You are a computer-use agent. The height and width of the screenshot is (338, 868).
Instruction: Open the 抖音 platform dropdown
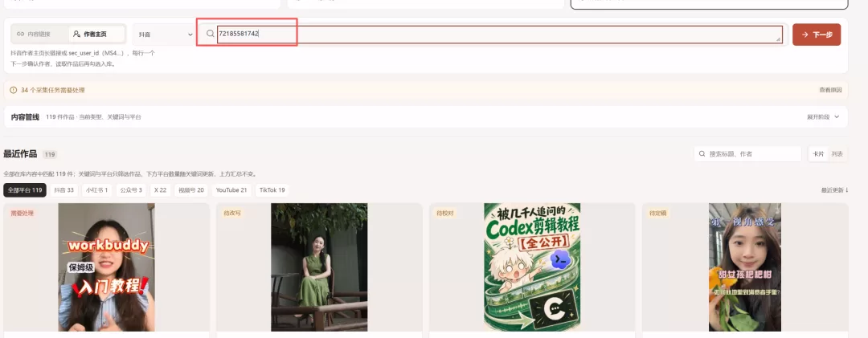[x=165, y=35]
